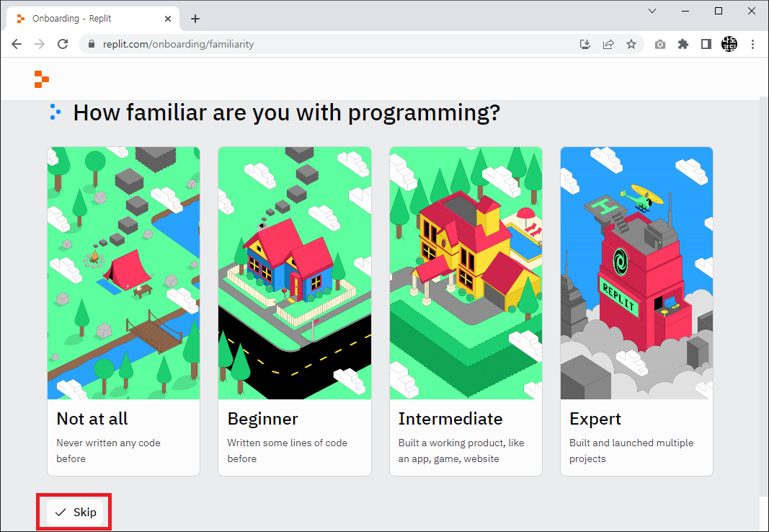Click the 'How familiar are you' heading
This screenshot has height=532, width=769.
287,112
